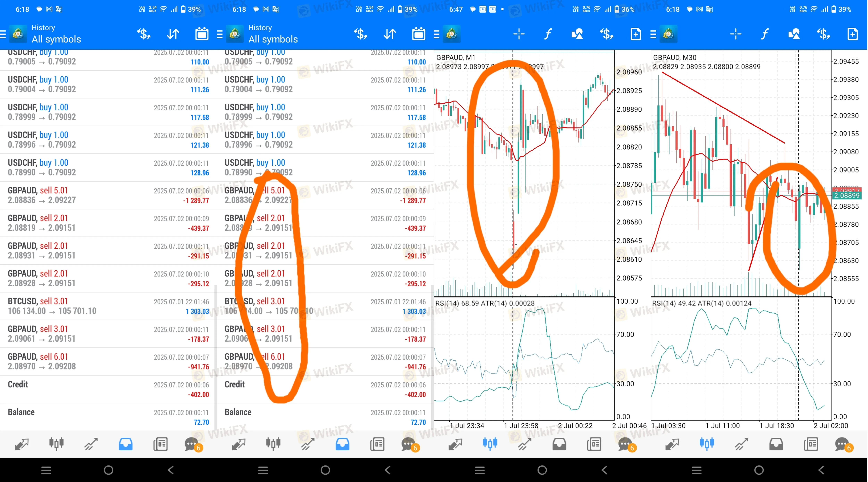The width and height of the screenshot is (868, 482).
Task: Tap 'All symbols' title in second History screen
Action: [273, 39]
